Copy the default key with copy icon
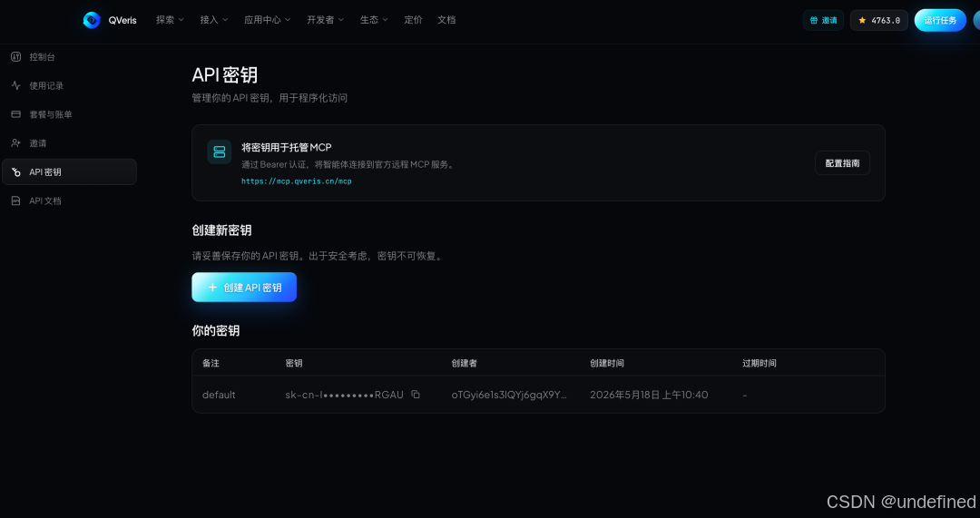The image size is (980, 518). point(416,395)
